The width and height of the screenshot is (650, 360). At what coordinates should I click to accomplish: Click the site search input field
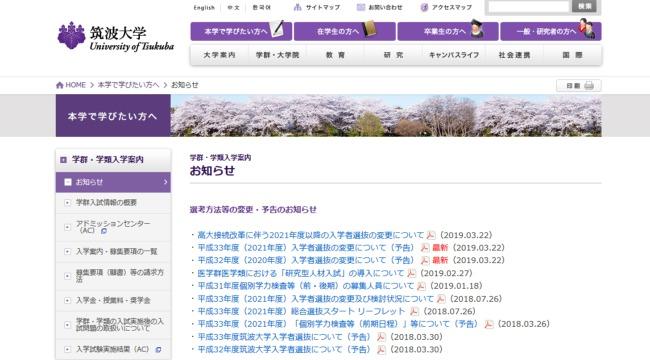529,7
